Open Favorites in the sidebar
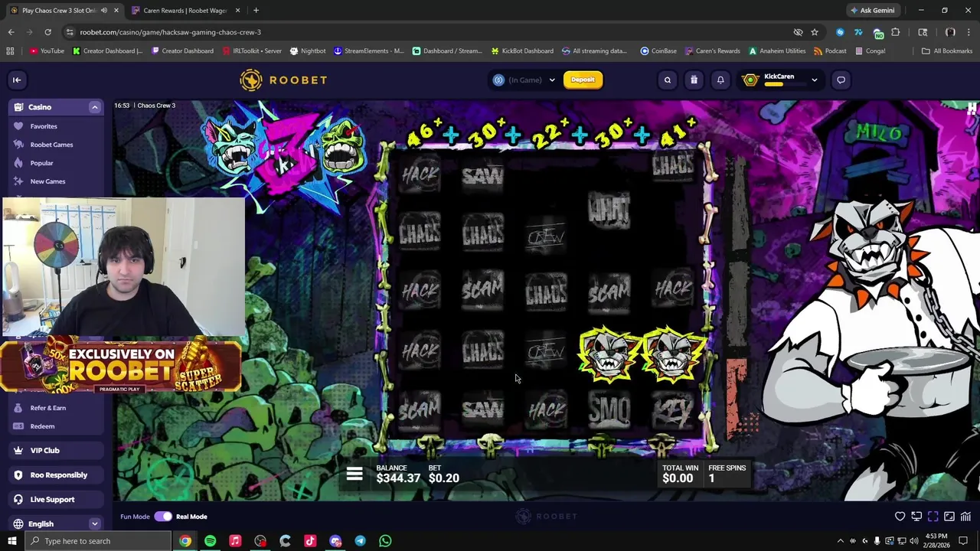The width and height of the screenshot is (980, 551). (x=44, y=126)
